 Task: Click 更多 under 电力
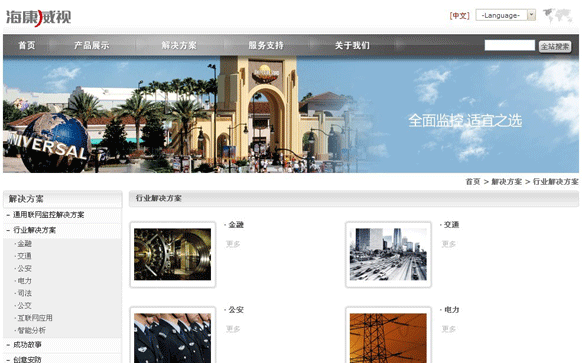pyautogui.click(x=449, y=329)
